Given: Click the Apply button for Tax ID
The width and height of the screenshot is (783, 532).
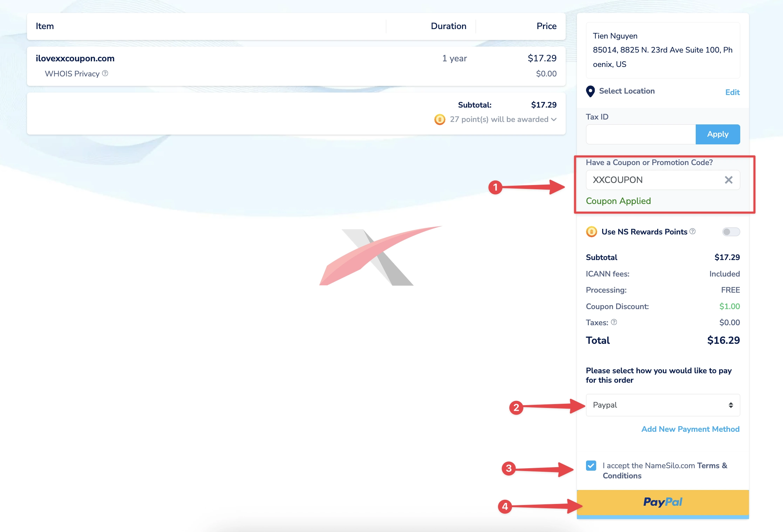Looking at the screenshot, I should (x=718, y=134).
